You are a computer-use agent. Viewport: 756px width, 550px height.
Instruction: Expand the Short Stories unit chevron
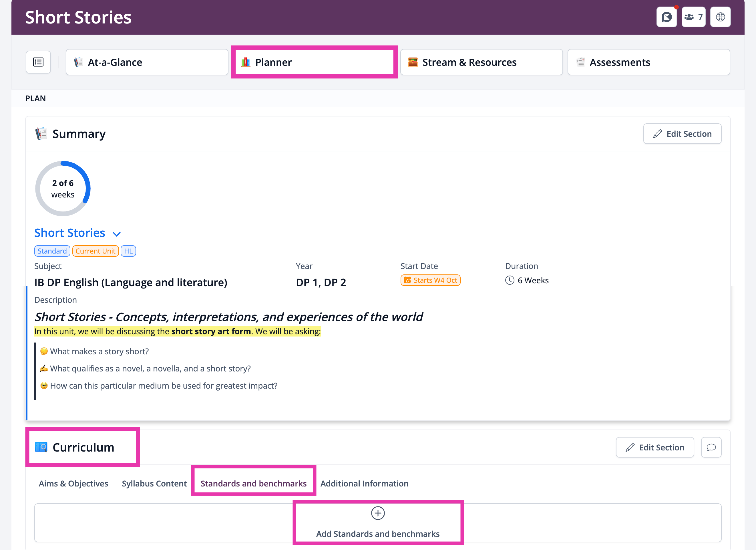[x=117, y=234]
